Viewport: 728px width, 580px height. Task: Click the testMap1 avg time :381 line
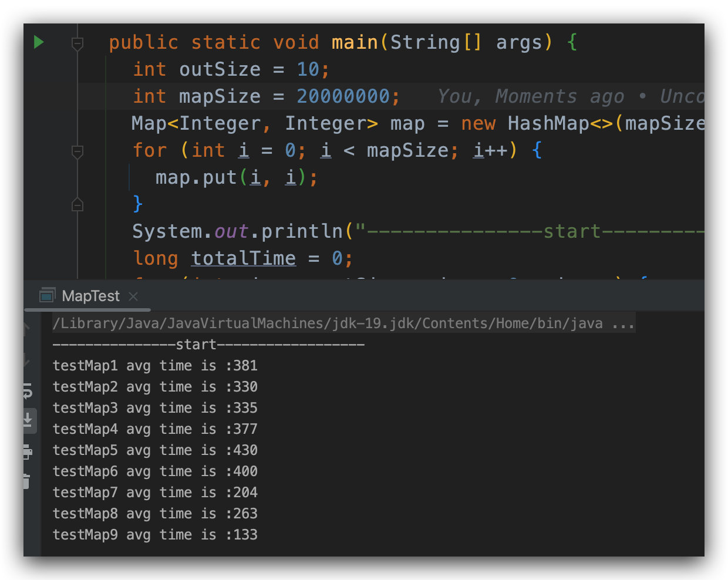155,366
